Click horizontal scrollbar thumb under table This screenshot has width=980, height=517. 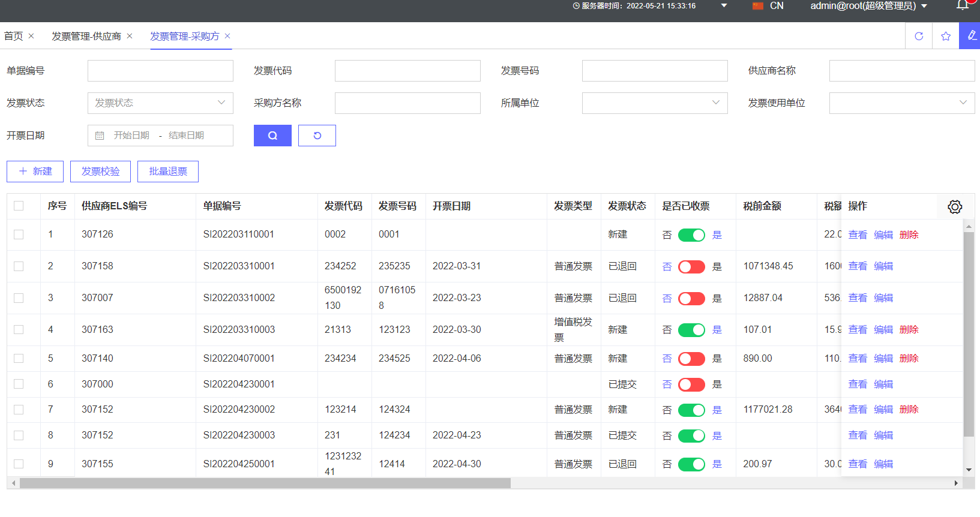265,483
